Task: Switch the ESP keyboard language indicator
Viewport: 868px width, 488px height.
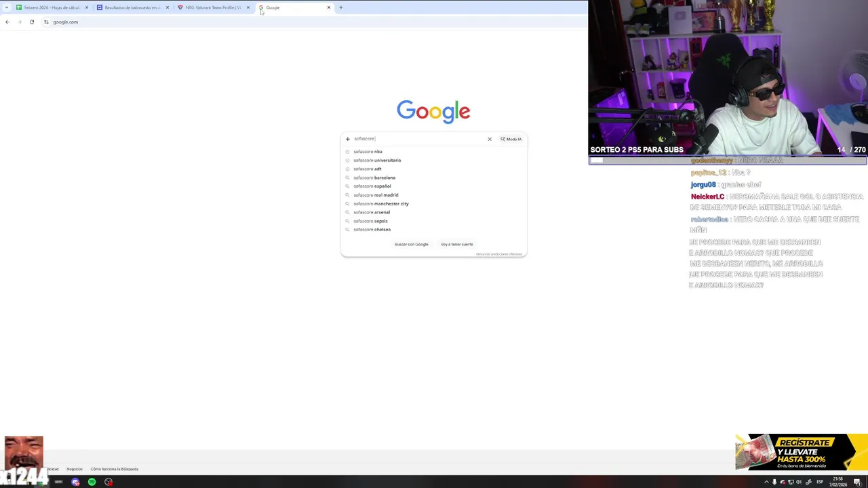Action: pos(820,482)
